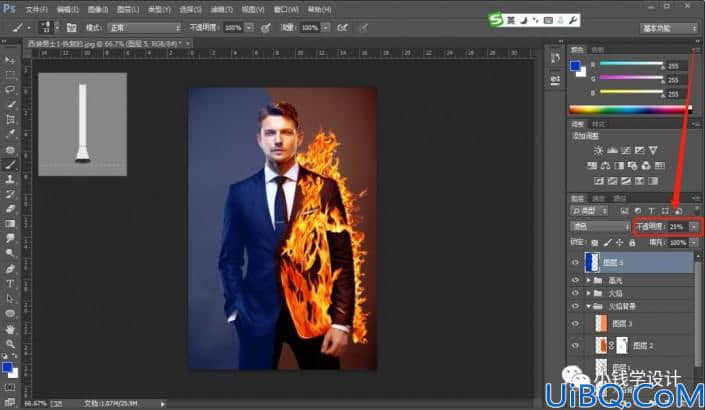The height and width of the screenshot is (410, 705).
Task: Lock transparent pixels in Layers panel
Action: pos(595,243)
